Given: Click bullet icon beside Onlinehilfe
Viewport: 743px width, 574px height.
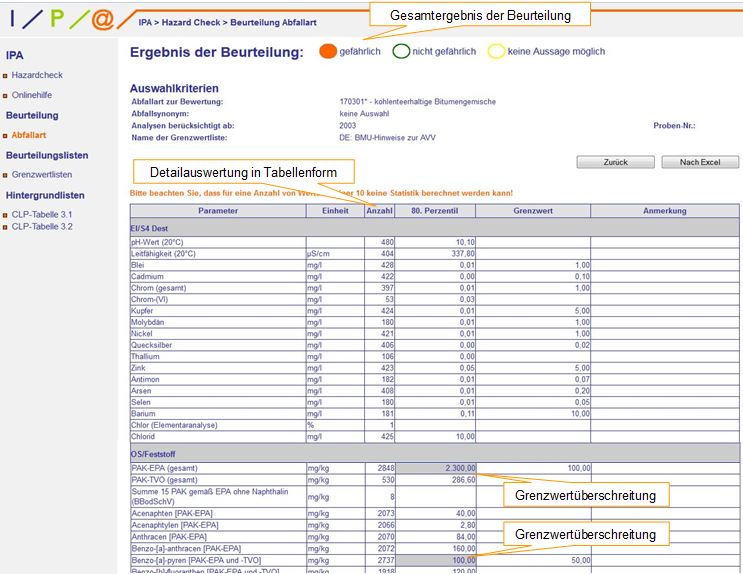Looking at the screenshot, I should click(5, 95).
